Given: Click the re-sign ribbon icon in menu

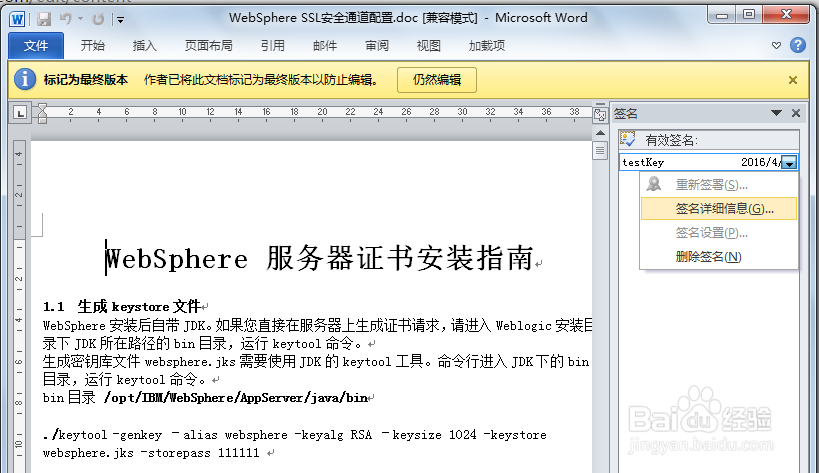Looking at the screenshot, I should click(x=654, y=184).
